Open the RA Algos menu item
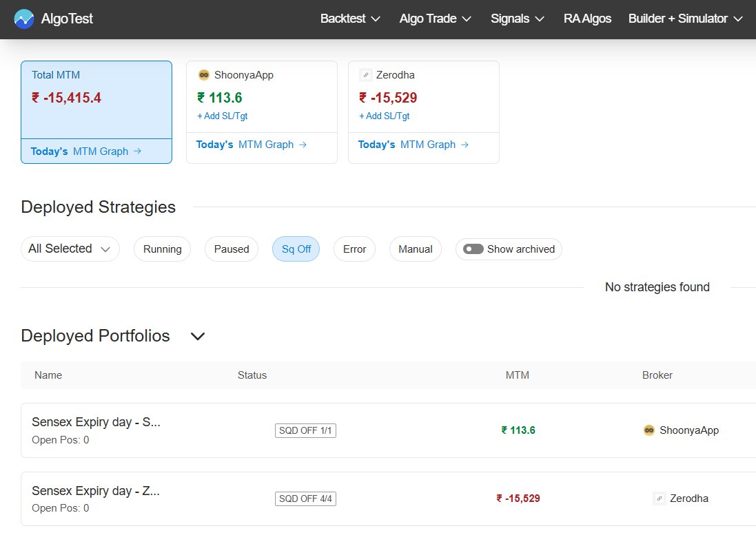The image size is (756, 535). point(587,19)
